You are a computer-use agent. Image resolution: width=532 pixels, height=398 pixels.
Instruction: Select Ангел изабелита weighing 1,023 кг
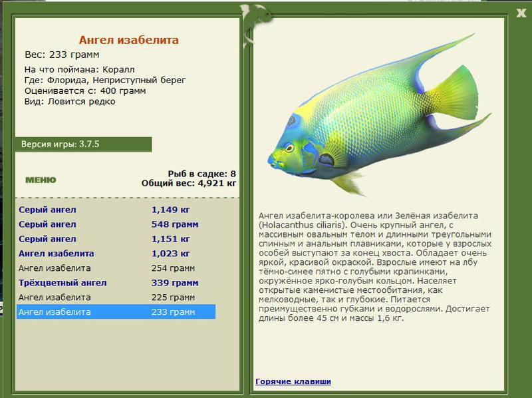point(116,254)
